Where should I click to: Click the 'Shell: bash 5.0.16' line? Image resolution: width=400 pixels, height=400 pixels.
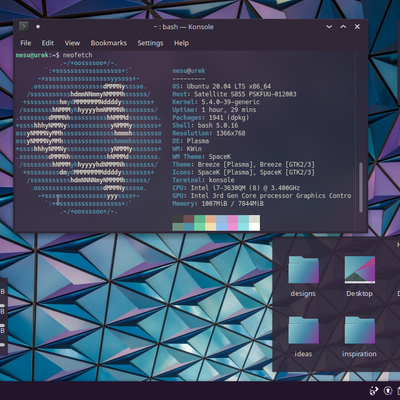[205, 125]
